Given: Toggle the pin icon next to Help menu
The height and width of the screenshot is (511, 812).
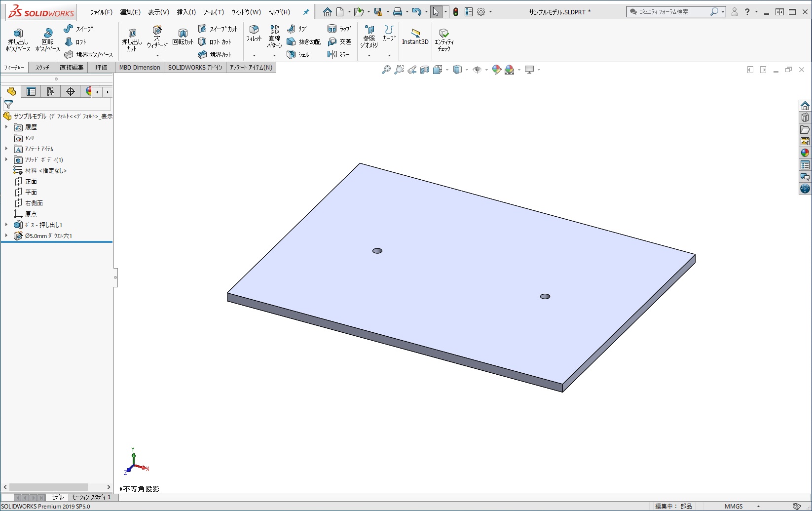Looking at the screenshot, I should [x=306, y=12].
